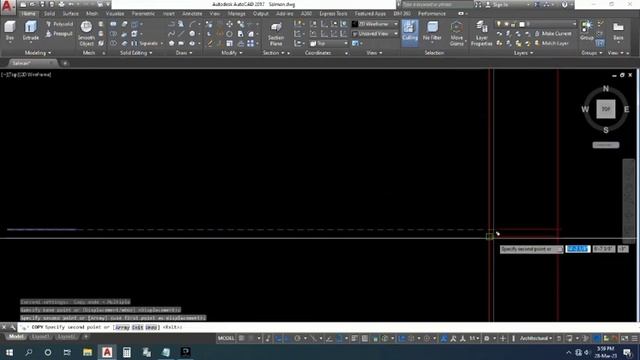Screen dimensions: 640x360
Task: Click Make Current layer button
Action: (x=553, y=33)
